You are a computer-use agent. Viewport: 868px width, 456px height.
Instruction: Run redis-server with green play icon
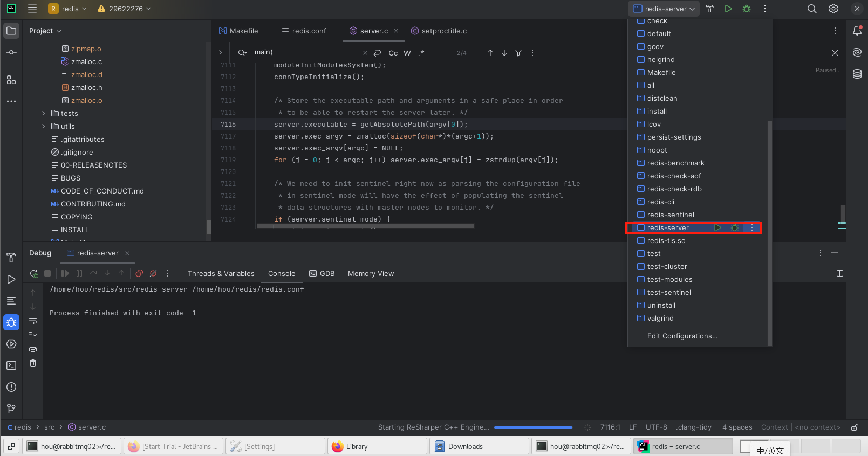point(728,9)
